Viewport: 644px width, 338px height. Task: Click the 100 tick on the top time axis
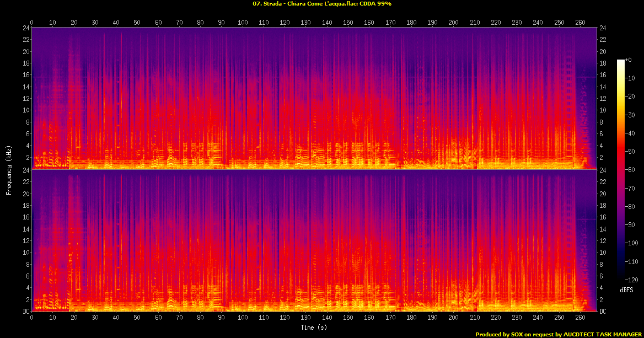coord(243,23)
